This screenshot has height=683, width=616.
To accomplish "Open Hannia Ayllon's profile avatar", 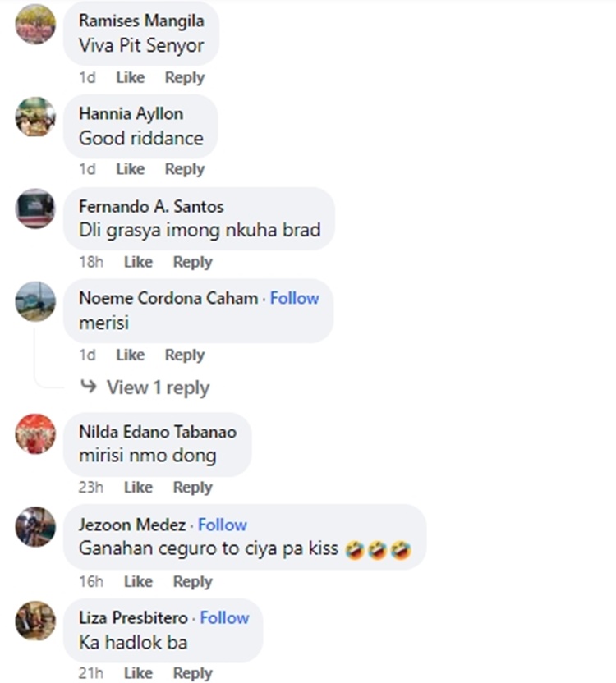I will point(35,117).
